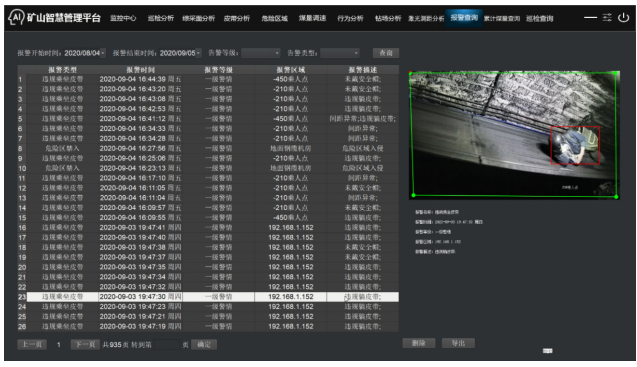Open the 巡检查询 tab
This screenshot has height=367, width=637.
click(540, 18)
